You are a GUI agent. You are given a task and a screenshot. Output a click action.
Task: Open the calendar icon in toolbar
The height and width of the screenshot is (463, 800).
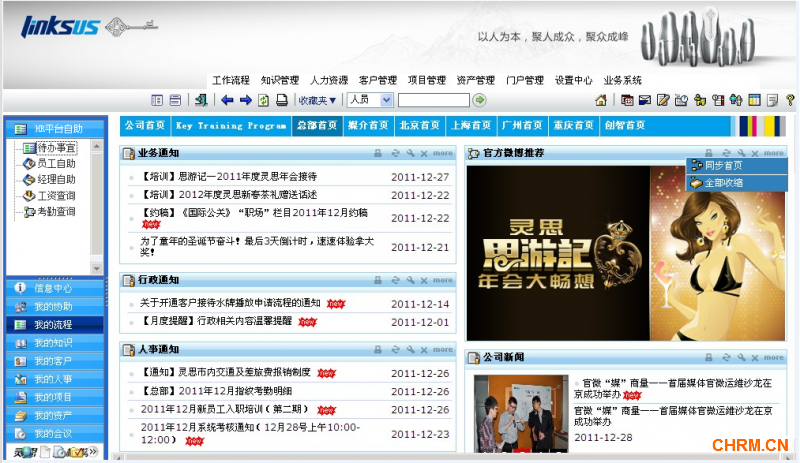click(627, 101)
